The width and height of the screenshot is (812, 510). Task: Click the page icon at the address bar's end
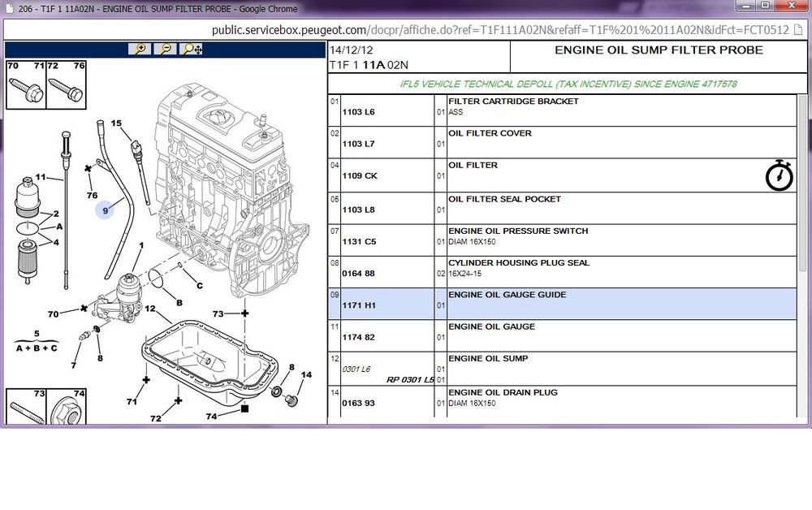798,29
